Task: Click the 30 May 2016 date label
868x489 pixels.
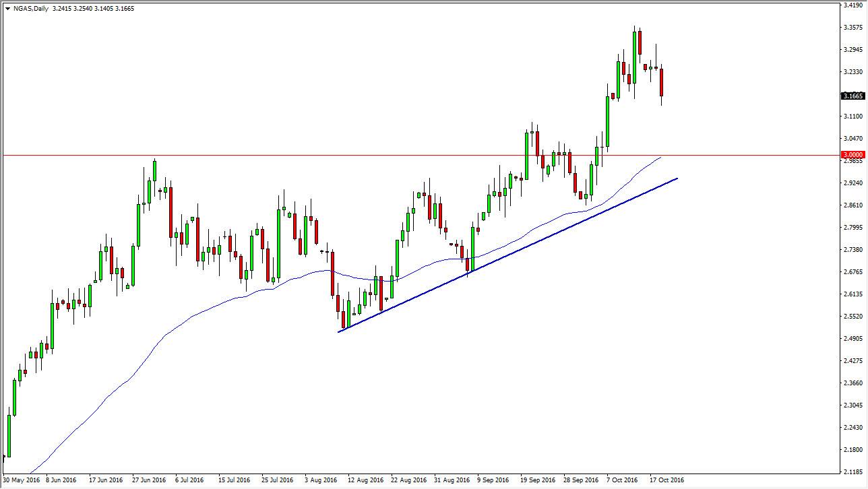Action: point(20,480)
